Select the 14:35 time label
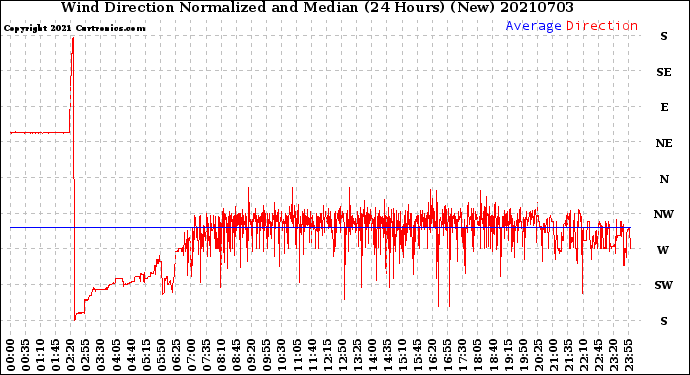The image size is (690, 375). 387,356
